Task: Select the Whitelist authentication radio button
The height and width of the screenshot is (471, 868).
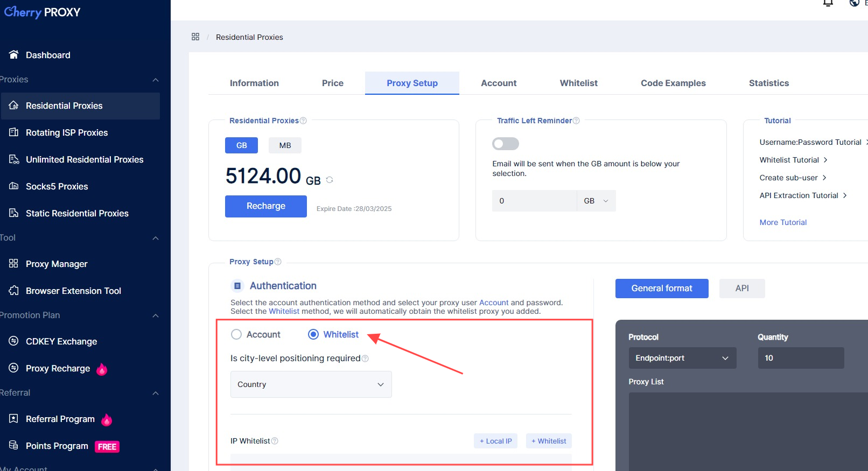Action: (313, 334)
